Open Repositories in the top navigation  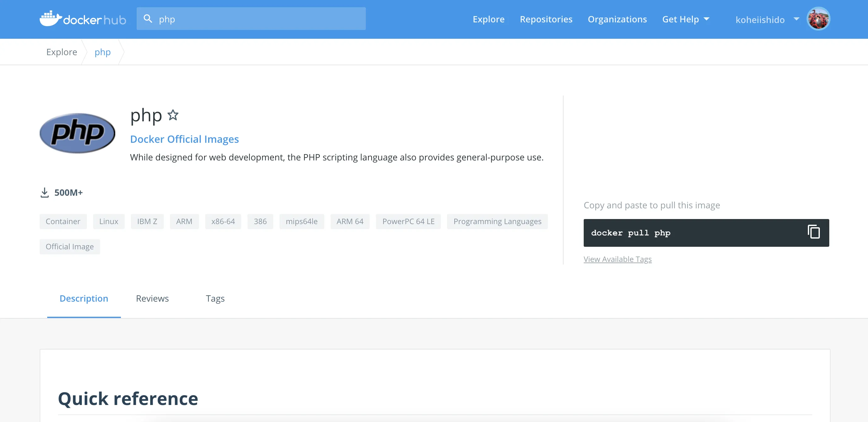(x=546, y=19)
